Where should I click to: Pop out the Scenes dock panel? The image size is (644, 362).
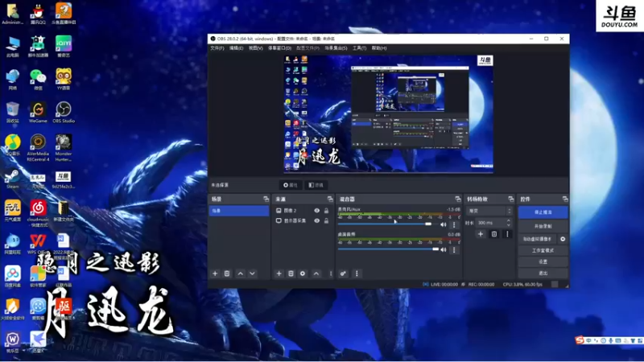point(266,199)
